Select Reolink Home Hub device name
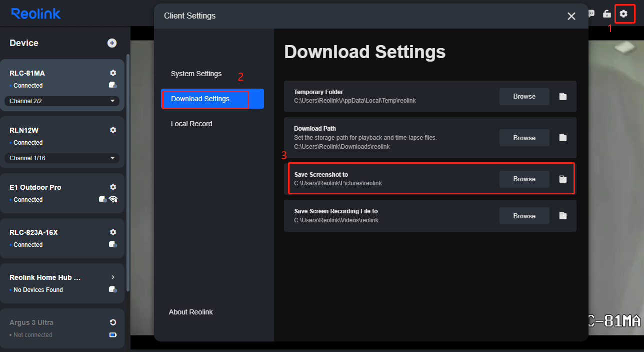The height and width of the screenshot is (352, 644). [45, 277]
